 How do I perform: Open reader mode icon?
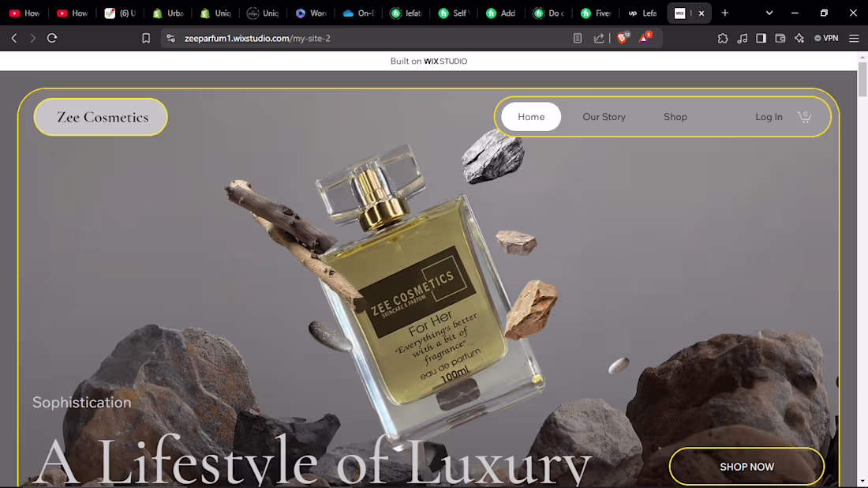coord(578,38)
